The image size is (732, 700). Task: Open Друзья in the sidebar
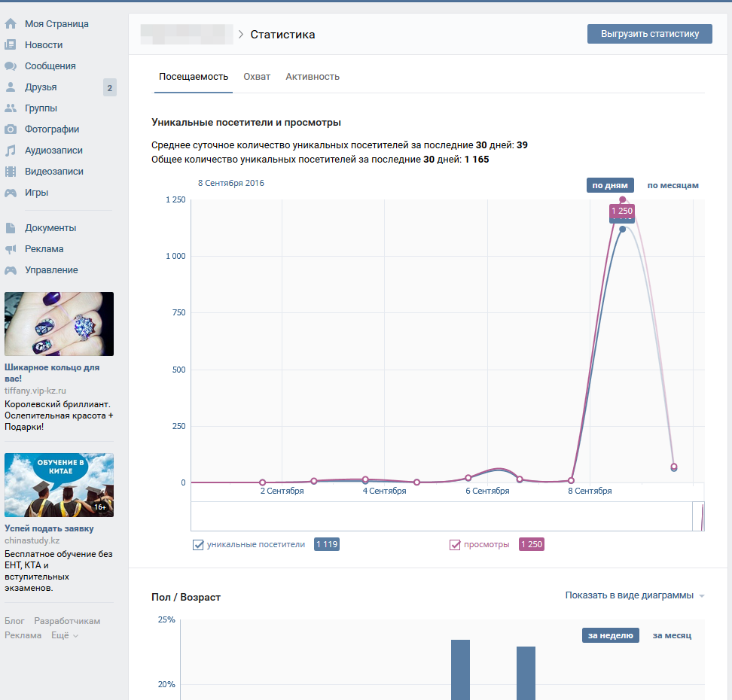click(x=41, y=87)
